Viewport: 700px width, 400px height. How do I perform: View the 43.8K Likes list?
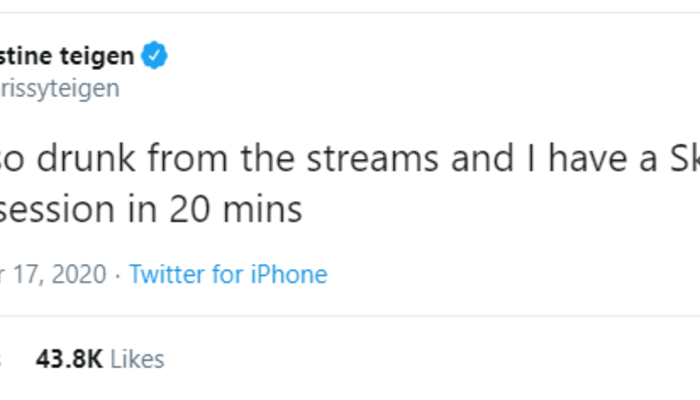99,359
